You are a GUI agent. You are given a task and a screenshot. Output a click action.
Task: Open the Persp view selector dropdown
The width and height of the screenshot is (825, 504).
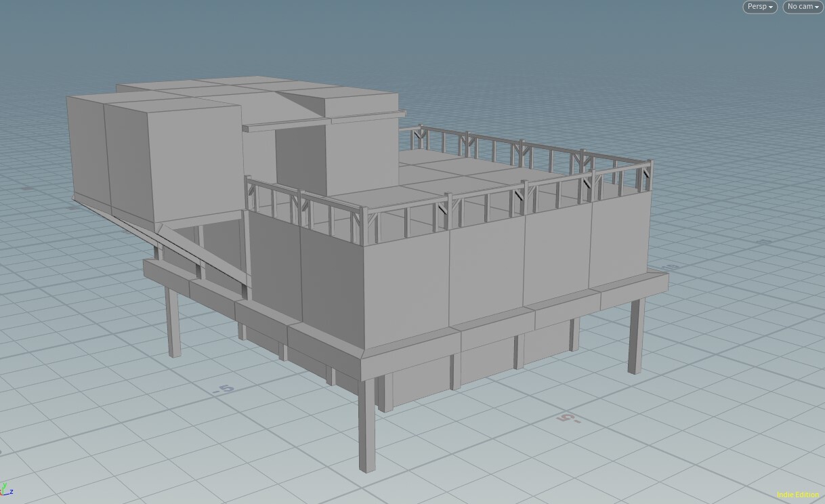pos(760,7)
